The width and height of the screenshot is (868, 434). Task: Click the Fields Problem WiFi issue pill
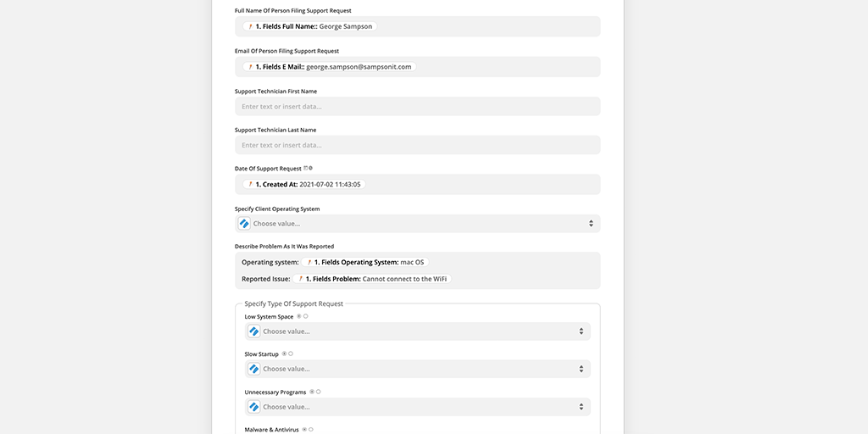(371, 279)
